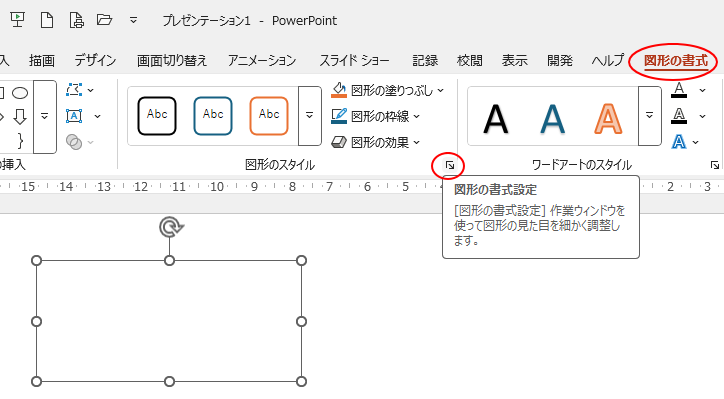This screenshot has width=724, height=399.
Task: Click the rotation handle above rectangle
Action: [171, 227]
